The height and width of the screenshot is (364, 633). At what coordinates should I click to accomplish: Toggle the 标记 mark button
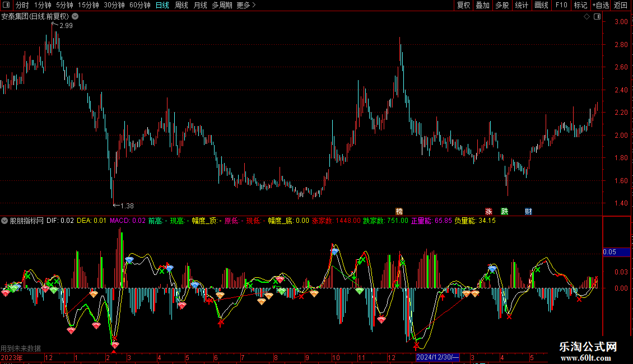[580, 5]
